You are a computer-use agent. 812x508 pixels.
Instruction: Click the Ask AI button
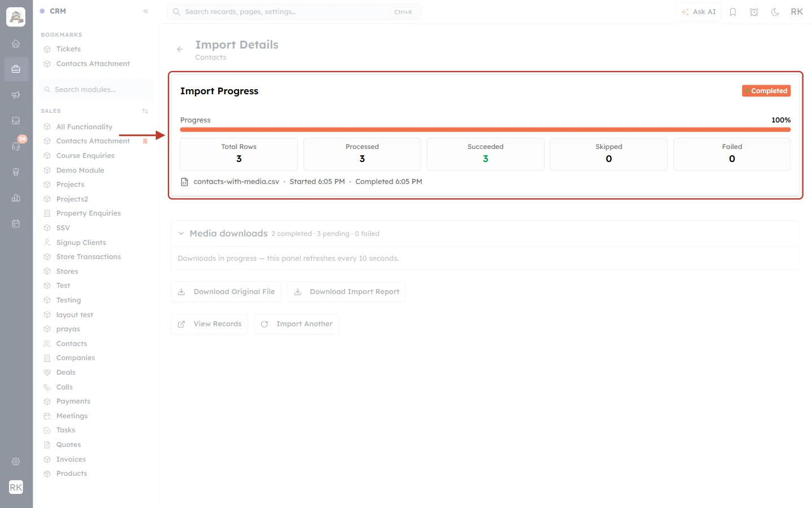[x=698, y=12]
